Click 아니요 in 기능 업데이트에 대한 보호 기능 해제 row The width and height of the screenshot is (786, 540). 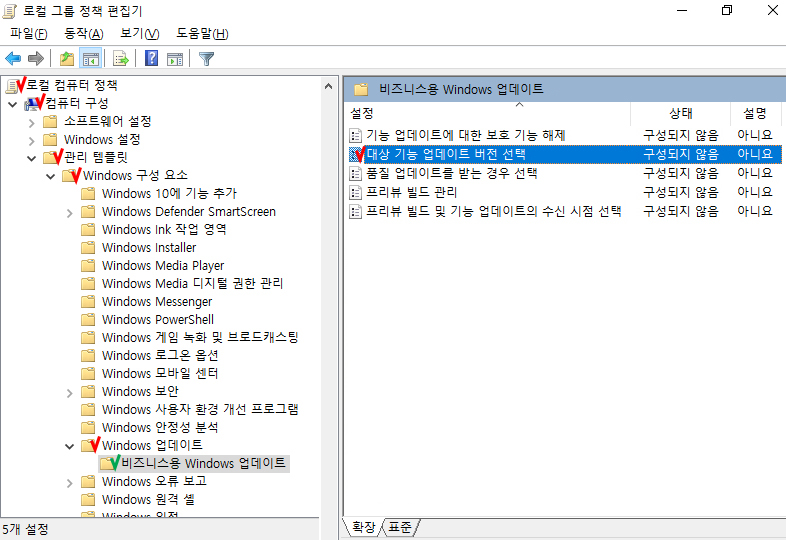tap(754, 135)
